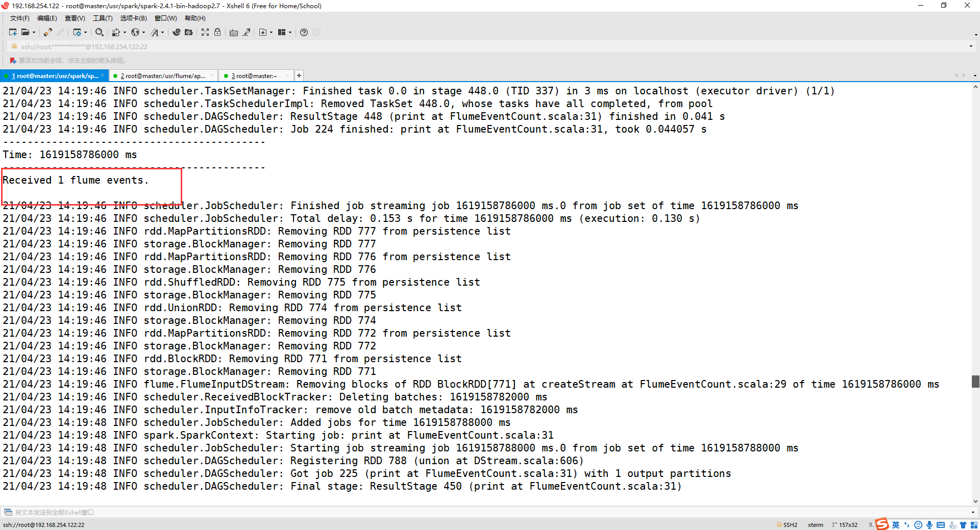Select tab 1 root@master:/usr/spark
This screenshot has width=980, height=530.
55,76
